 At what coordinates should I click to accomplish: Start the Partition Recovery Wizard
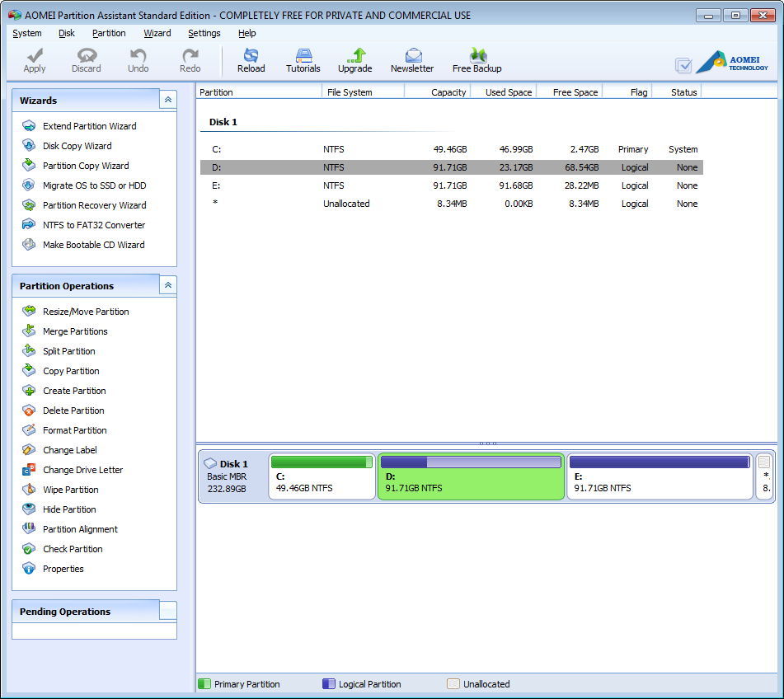95,205
